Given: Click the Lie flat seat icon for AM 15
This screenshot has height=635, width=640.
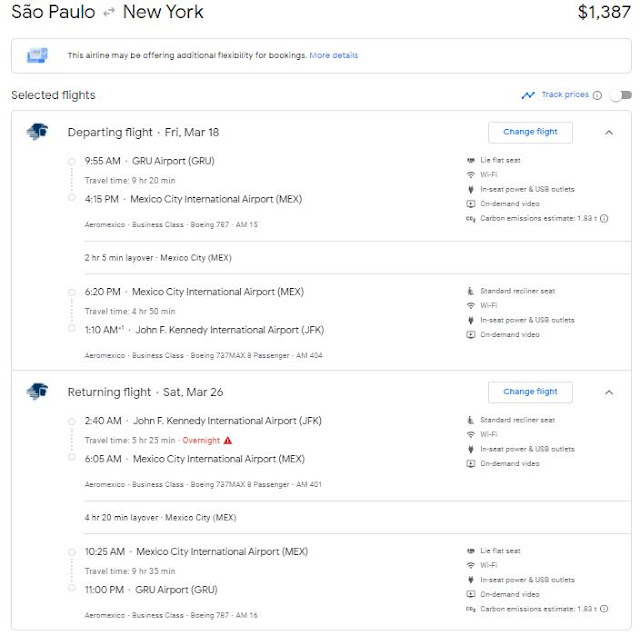Looking at the screenshot, I should pos(471,160).
